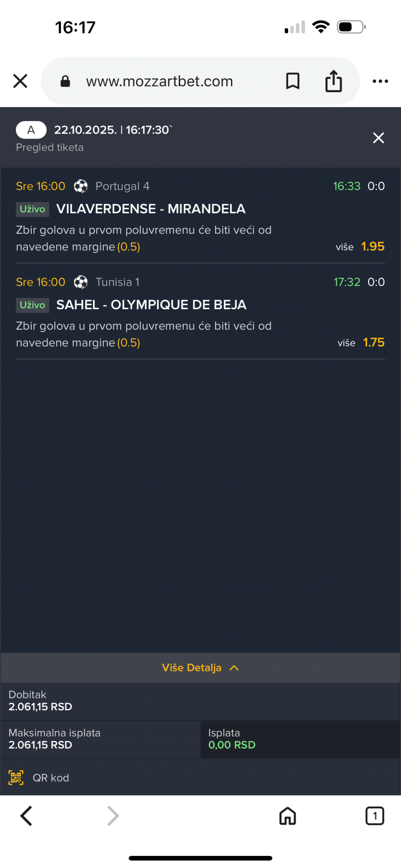Tap the QR kod icon
The image size is (401, 868).
pos(16,778)
